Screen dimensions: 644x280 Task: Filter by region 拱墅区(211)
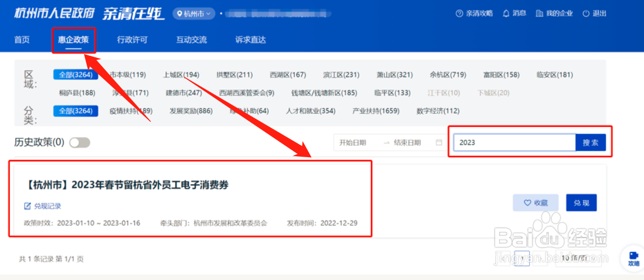[234, 75]
